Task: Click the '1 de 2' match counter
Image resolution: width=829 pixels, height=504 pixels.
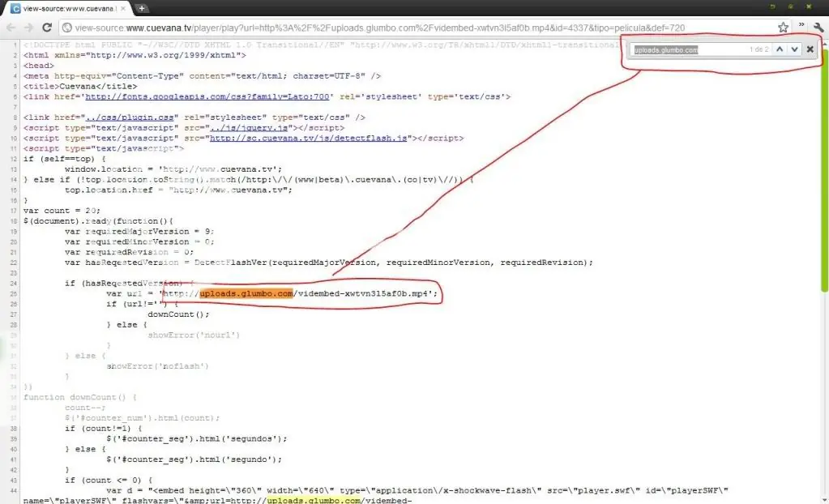Action: (x=758, y=49)
